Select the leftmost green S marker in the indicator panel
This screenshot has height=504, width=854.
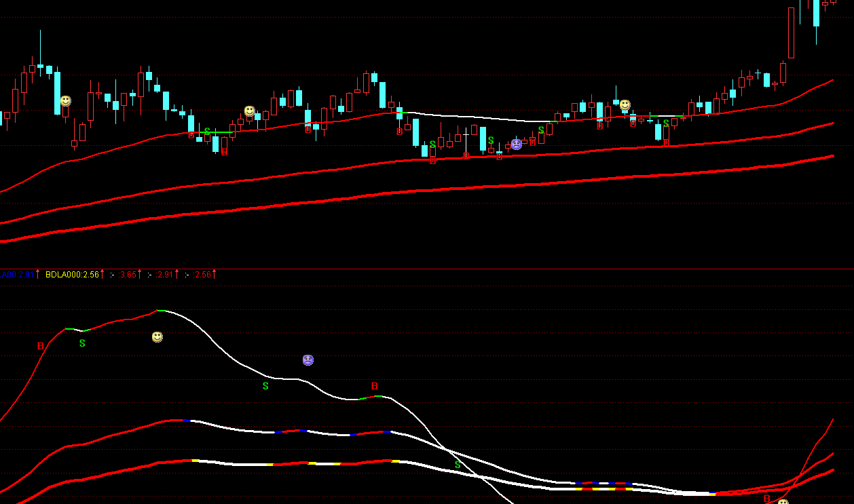pyautogui.click(x=82, y=343)
